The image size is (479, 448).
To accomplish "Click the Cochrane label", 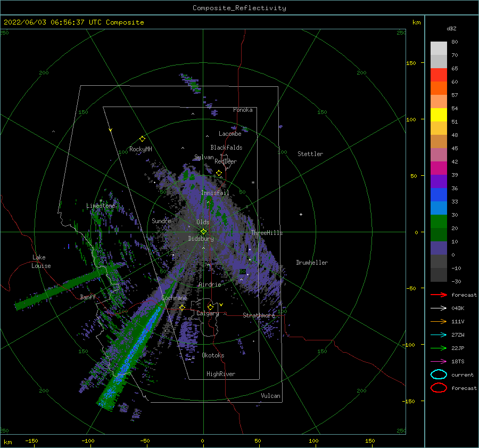I will (174, 298).
